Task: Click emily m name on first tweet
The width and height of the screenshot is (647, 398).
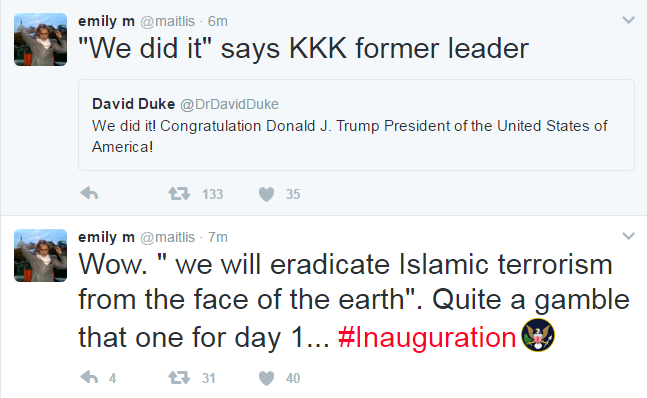Action: point(106,21)
